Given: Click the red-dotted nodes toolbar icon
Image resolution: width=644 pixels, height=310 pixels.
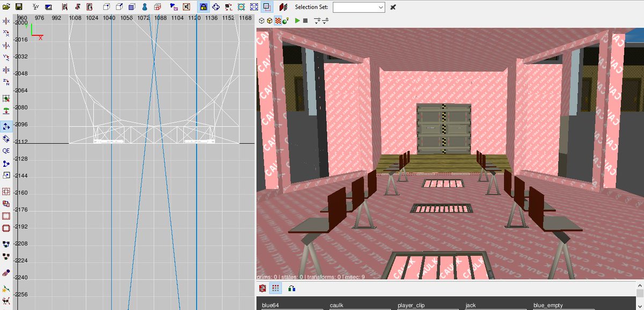Looking at the screenshot, I should pos(229,7).
